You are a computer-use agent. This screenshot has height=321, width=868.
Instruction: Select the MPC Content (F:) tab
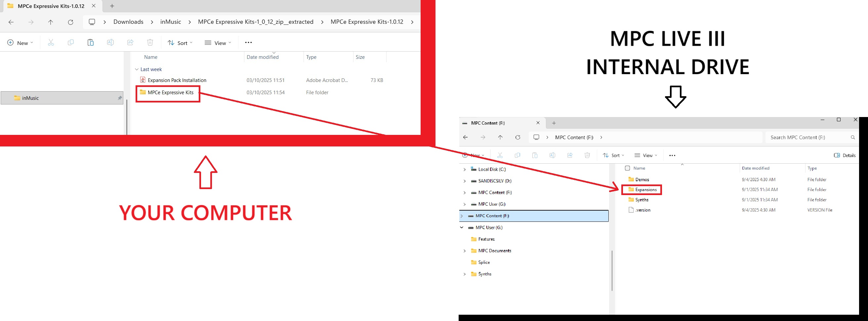click(x=502, y=123)
